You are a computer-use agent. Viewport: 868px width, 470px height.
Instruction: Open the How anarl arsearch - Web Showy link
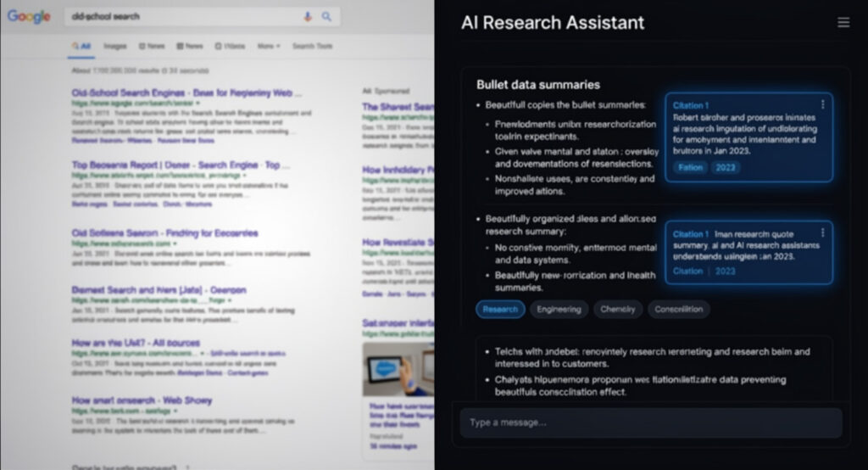142,400
